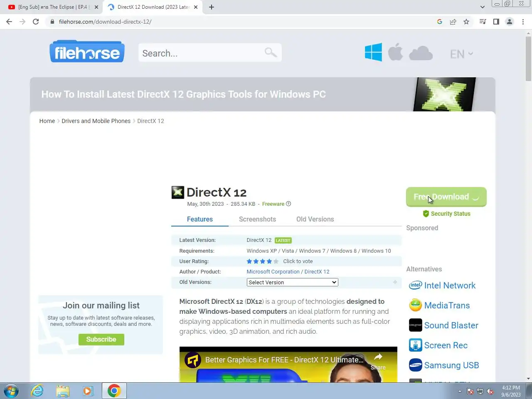Open the MediaTrans alternative

[x=447, y=305]
